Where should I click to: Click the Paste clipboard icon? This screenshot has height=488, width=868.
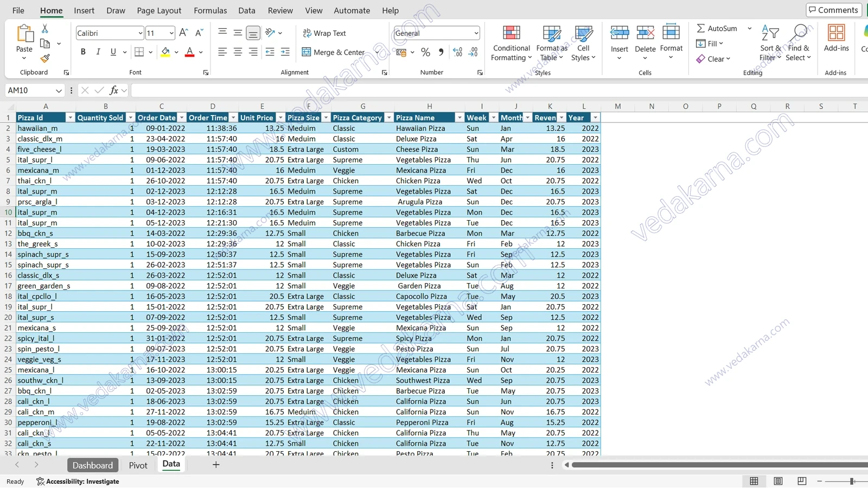[x=24, y=34]
